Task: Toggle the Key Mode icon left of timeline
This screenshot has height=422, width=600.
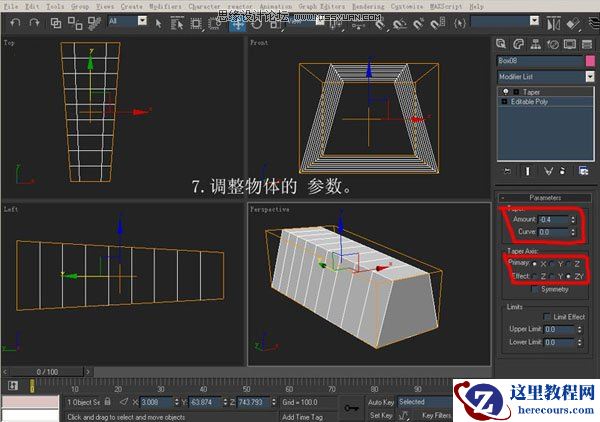Action: (13, 385)
